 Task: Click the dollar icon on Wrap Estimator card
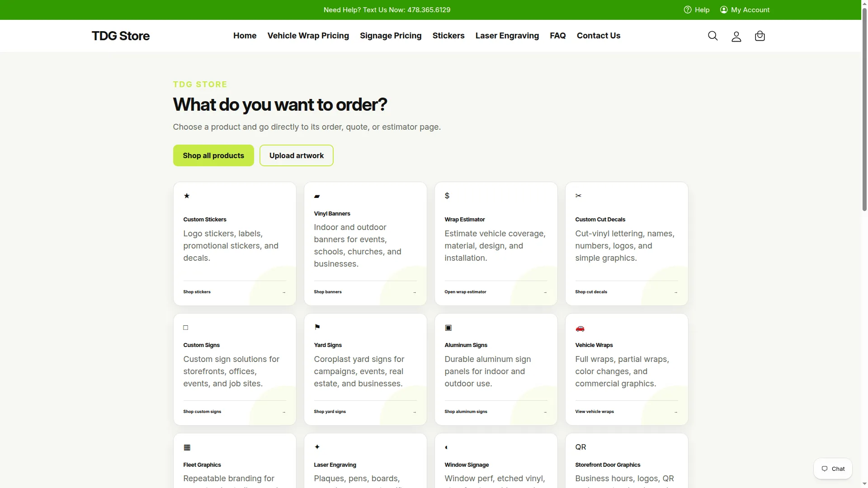(x=447, y=196)
